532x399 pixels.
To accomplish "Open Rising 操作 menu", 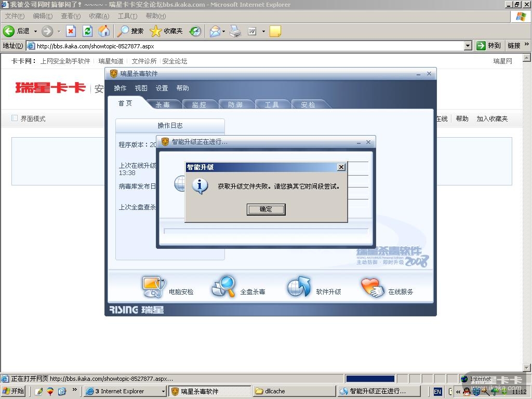I will [x=120, y=88].
